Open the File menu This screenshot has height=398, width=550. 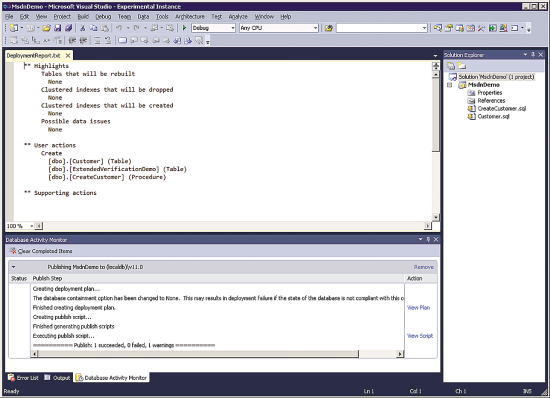[x=9, y=16]
